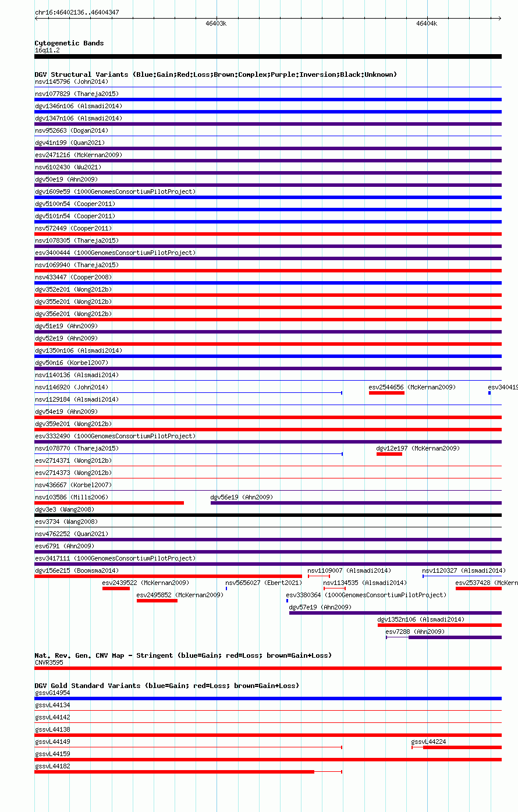Open the dgv50e19 (Ahn2009) variant

(x=66, y=179)
